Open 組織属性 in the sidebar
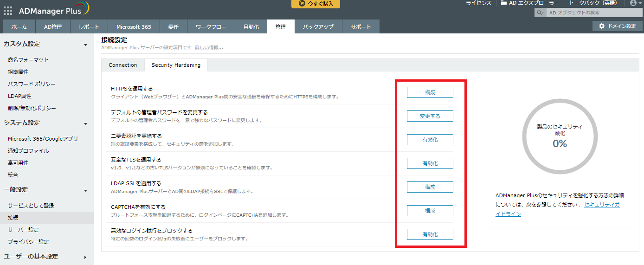The height and width of the screenshot is (265, 644). (x=18, y=72)
